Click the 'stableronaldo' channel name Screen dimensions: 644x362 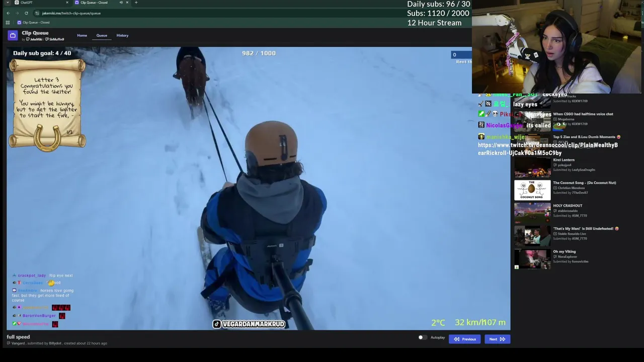click(568, 211)
